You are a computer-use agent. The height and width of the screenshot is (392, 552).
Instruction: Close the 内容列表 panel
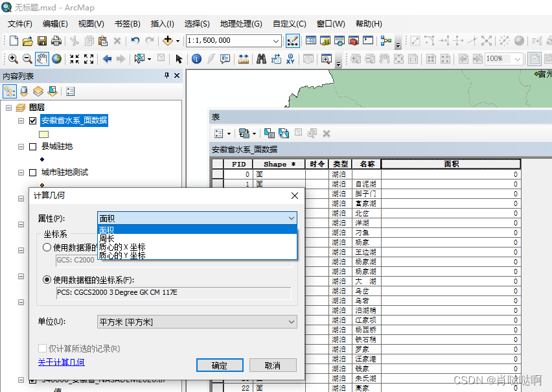click(177, 75)
